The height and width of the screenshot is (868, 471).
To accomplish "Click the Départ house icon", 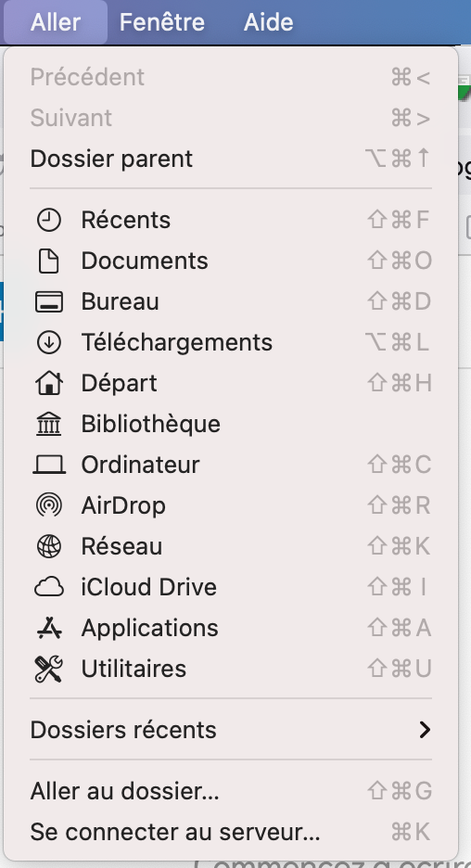I will [49, 383].
